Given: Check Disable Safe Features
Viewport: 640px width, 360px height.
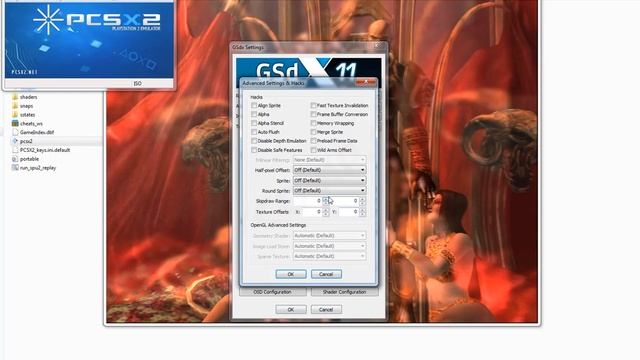Looking at the screenshot, I should [254, 150].
